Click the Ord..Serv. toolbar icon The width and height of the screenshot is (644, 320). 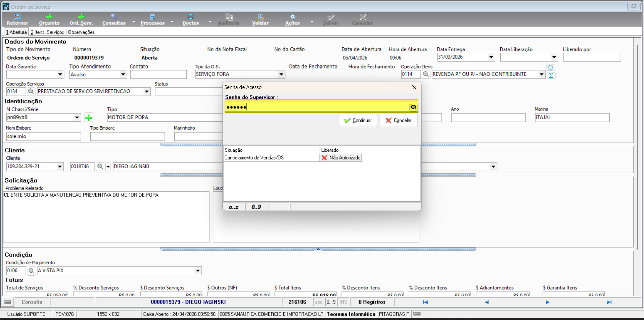81,19
